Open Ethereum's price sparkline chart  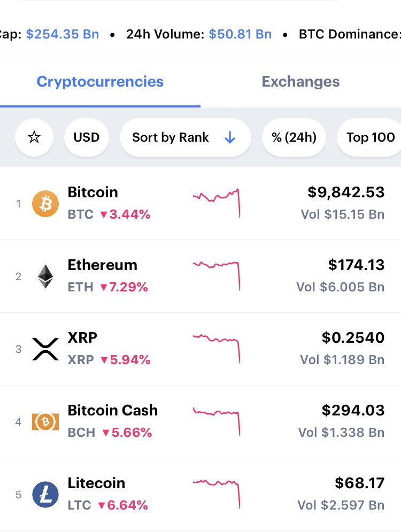pos(217,276)
